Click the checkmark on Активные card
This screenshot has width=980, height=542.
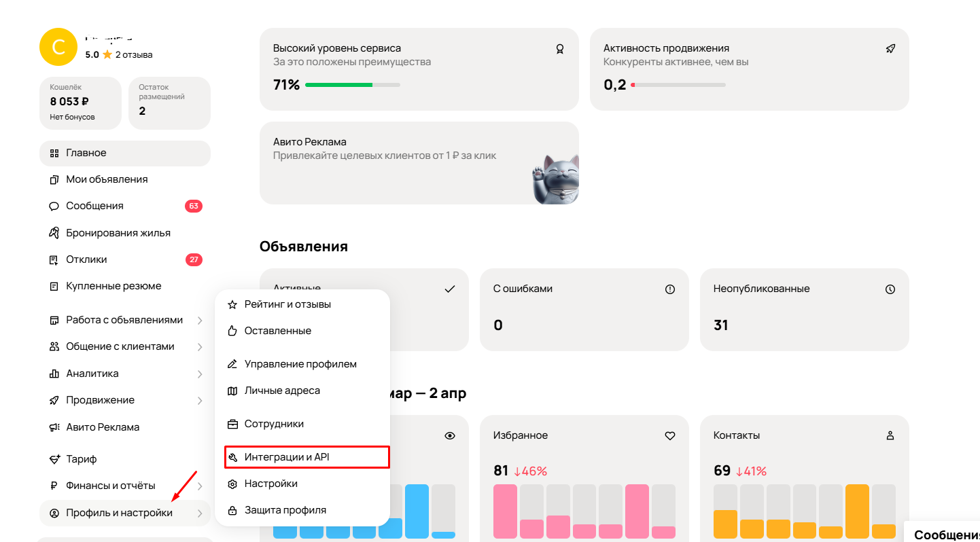449,289
